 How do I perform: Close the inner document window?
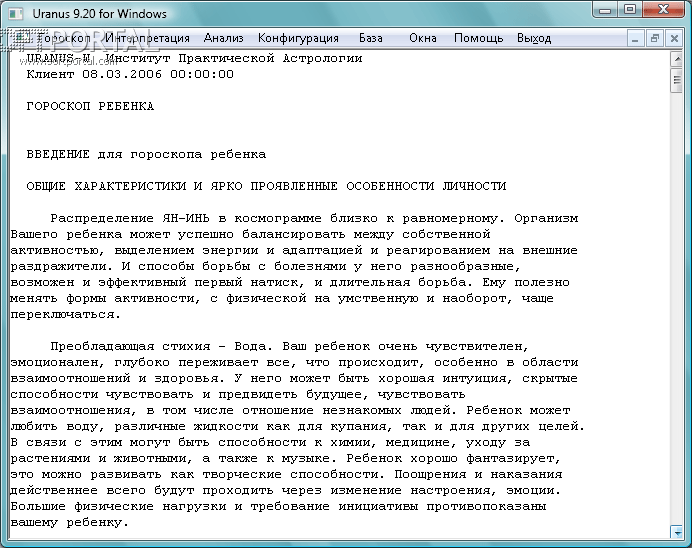(674, 39)
